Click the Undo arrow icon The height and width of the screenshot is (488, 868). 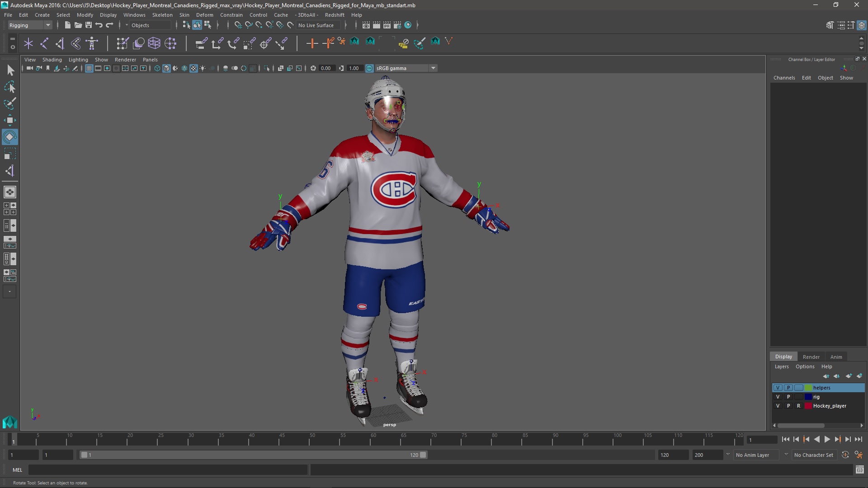[x=99, y=25]
